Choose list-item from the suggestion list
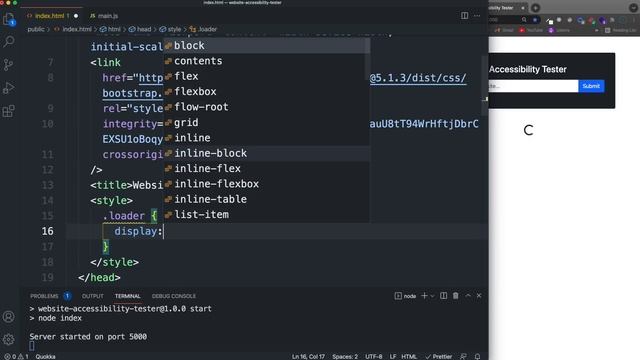Screen dimensions: 640x360 [x=266, y=215]
